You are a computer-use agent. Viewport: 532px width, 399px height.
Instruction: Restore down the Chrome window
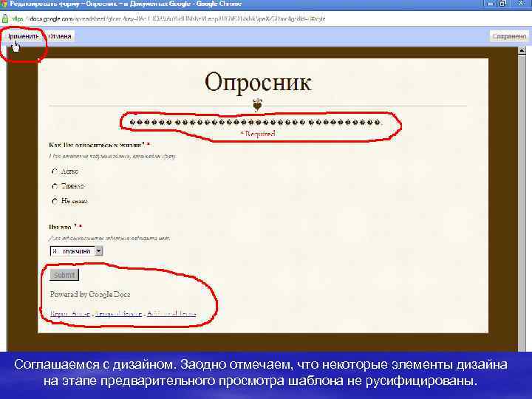[503, 4]
